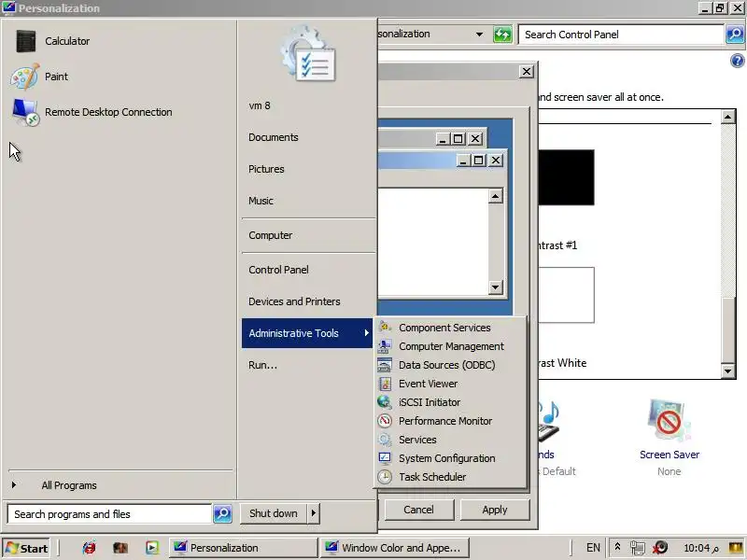
Task: Open Screen Saver settings link
Action: pos(669,455)
